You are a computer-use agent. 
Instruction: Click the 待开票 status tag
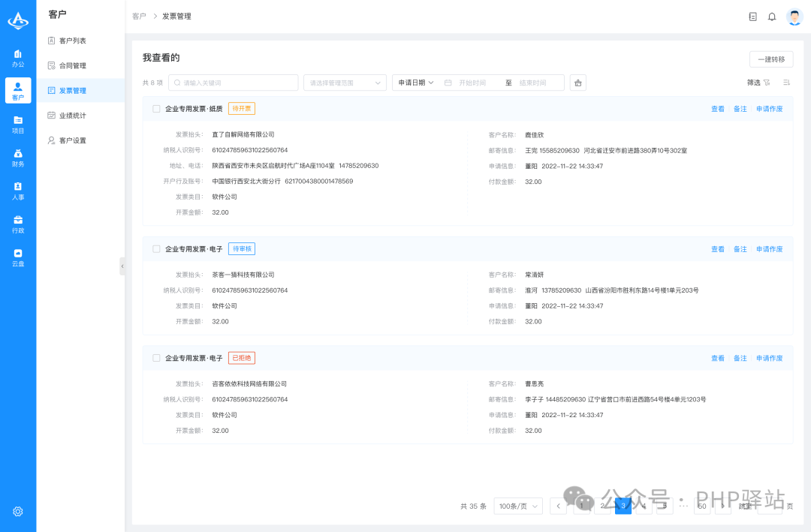point(242,109)
